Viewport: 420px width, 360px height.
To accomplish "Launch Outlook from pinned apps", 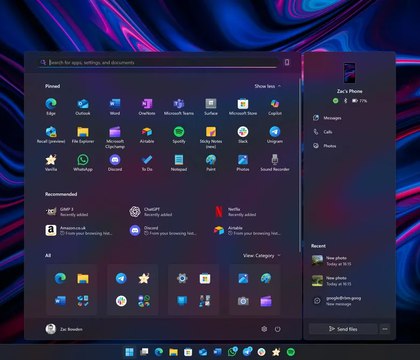I will (83, 107).
